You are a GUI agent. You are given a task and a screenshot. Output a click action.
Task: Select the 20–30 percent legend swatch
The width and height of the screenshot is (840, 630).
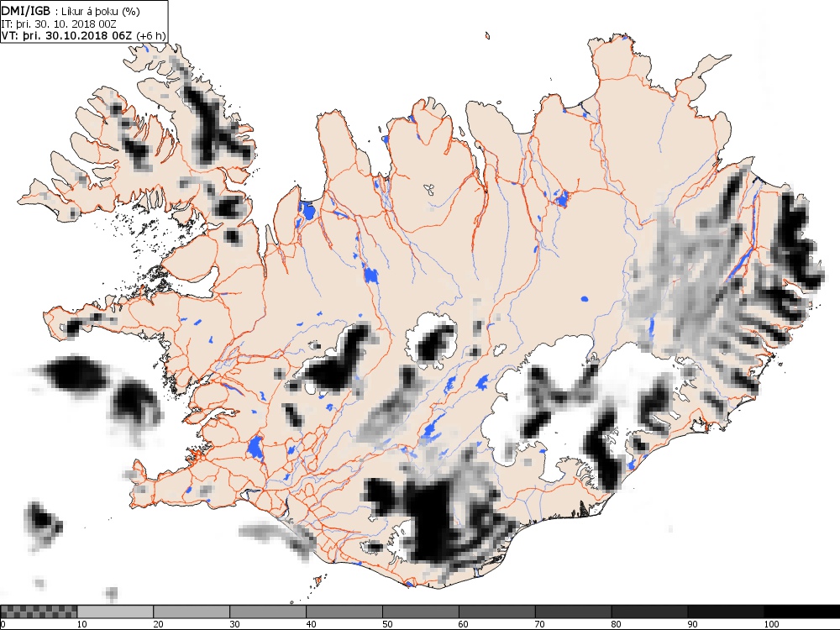(192, 612)
